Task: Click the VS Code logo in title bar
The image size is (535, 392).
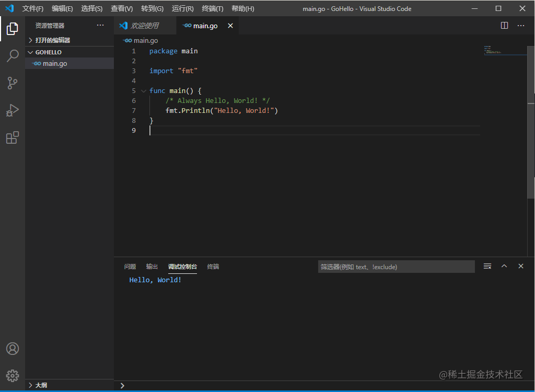Action: coord(9,8)
